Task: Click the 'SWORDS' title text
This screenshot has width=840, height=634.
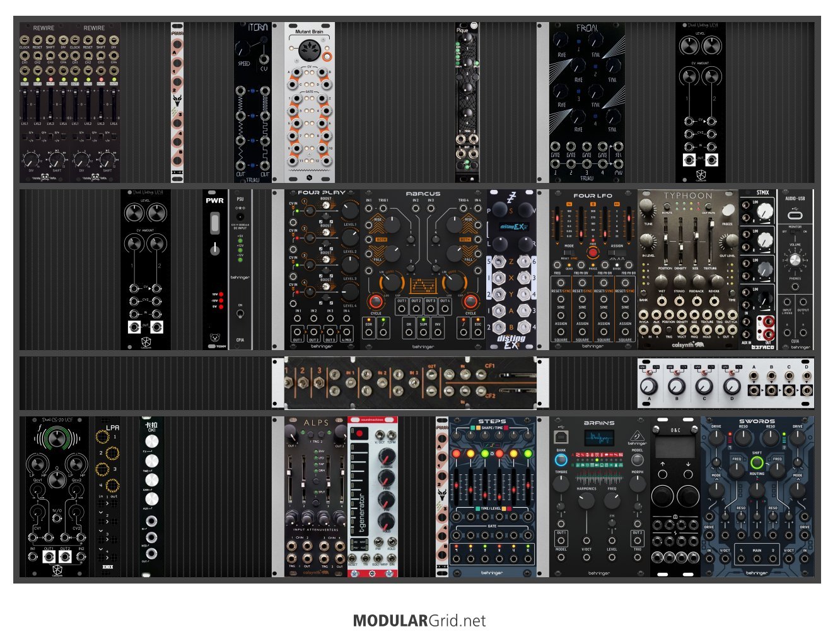Action: point(757,421)
